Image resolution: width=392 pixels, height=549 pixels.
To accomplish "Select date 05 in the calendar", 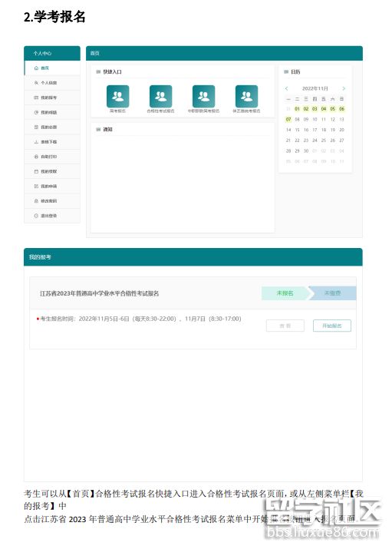I will pyautogui.click(x=333, y=109).
